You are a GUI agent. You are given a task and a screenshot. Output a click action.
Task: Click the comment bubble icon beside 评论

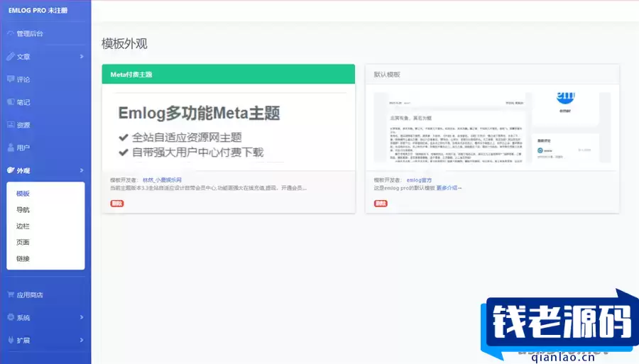coord(11,79)
